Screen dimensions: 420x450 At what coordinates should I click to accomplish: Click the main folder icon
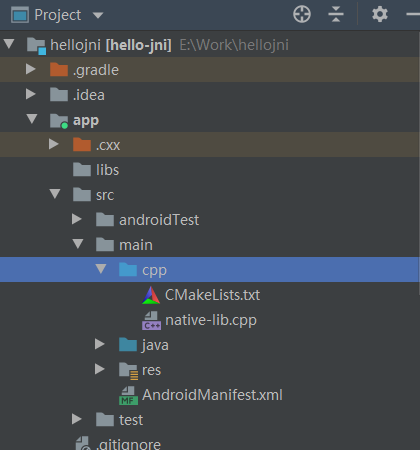105,245
